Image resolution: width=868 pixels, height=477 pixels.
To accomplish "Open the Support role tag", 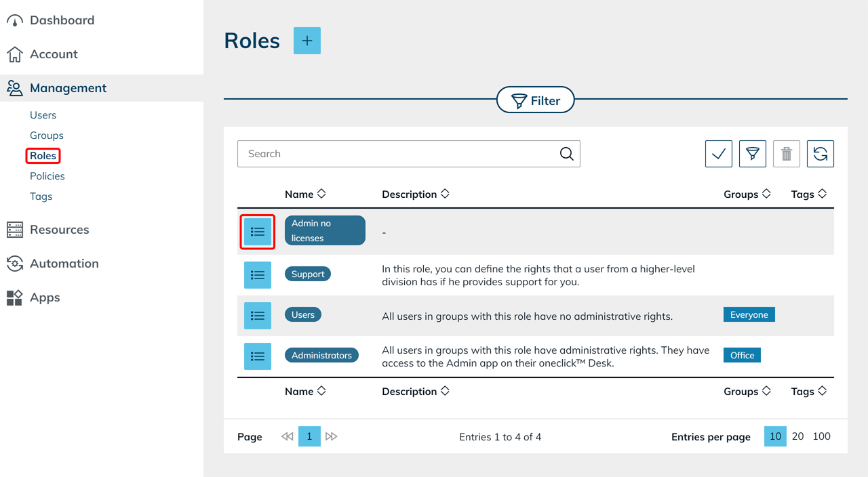I will click(x=308, y=274).
